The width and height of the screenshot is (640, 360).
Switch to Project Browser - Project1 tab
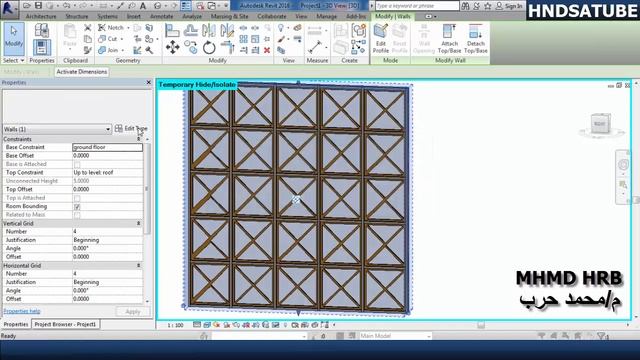point(65,324)
